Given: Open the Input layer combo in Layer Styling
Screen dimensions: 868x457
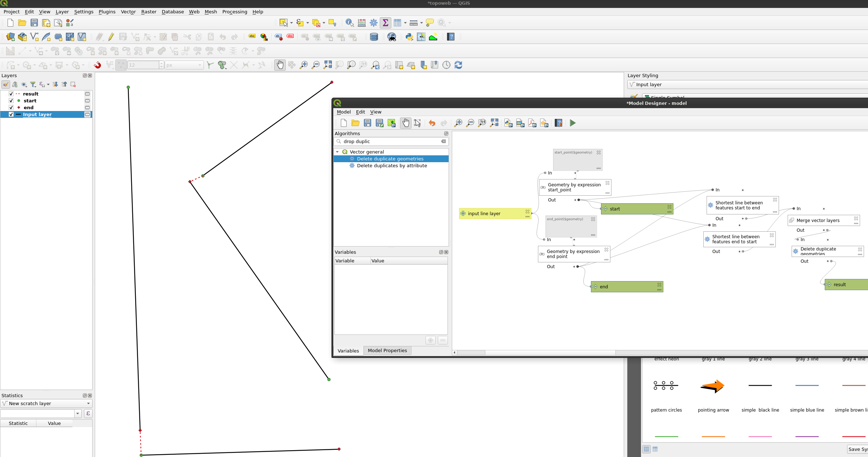Looking at the screenshot, I should (x=748, y=84).
